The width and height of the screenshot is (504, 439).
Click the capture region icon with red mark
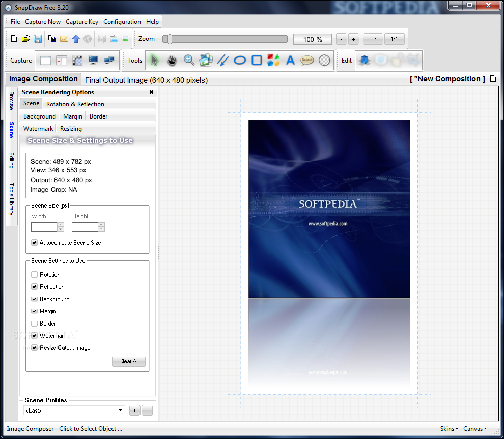pyautogui.click(x=61, y=61)
